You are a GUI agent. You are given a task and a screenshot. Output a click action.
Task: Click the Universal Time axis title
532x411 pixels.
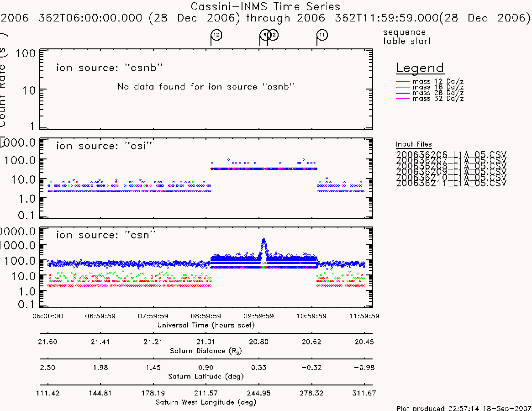pyautogui.click(x=206, y=325)
